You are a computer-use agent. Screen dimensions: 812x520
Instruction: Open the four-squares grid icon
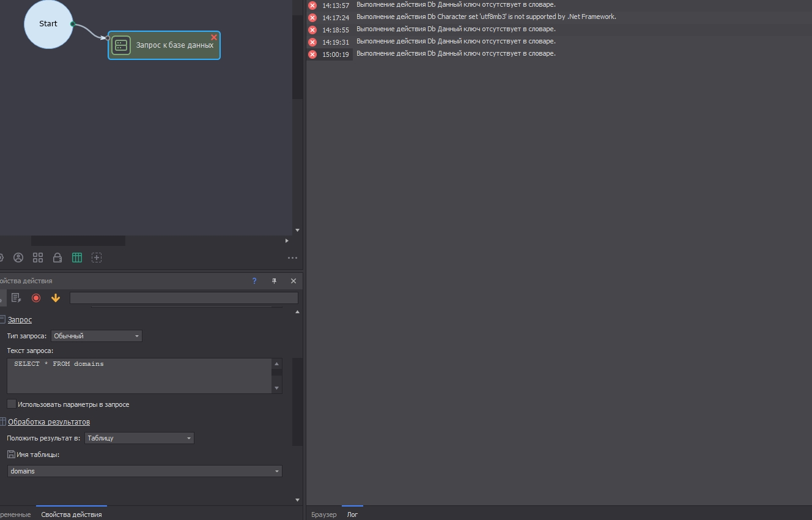(x=38, y=258)
